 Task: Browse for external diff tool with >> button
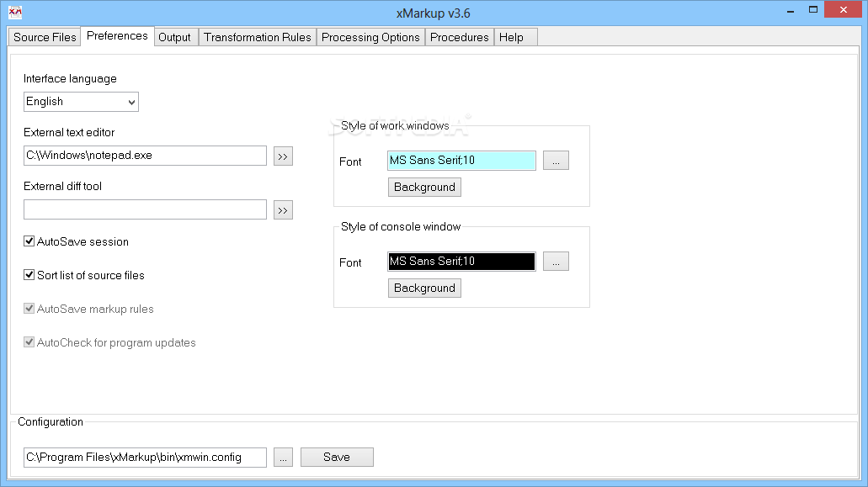tap(283, 210)
